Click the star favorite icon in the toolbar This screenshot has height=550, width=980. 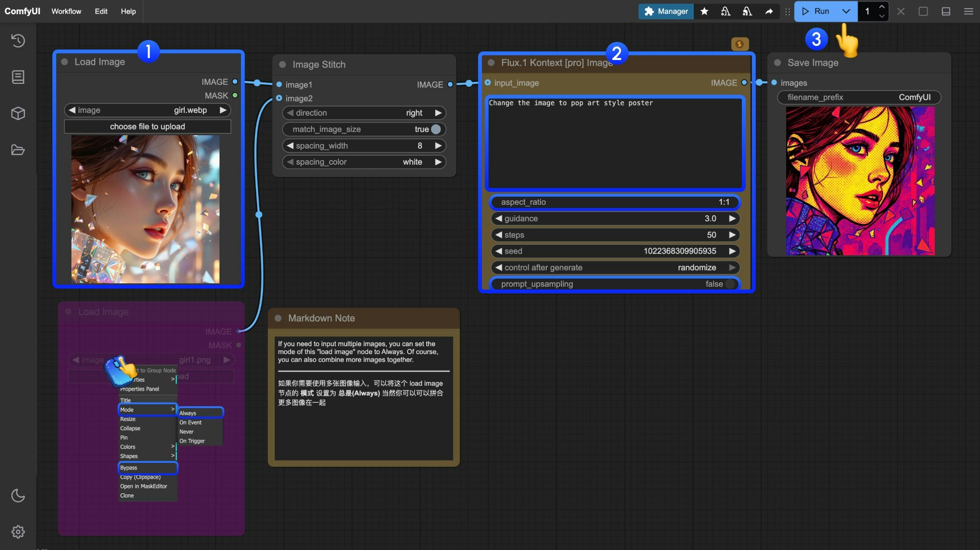tap(704, 11)
